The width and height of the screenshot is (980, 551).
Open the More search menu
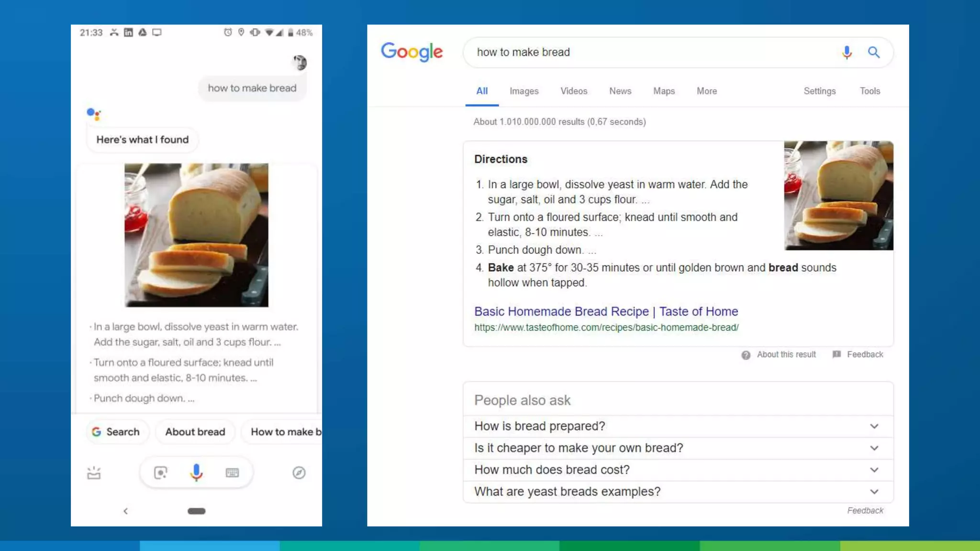click(x=706, y=91)
